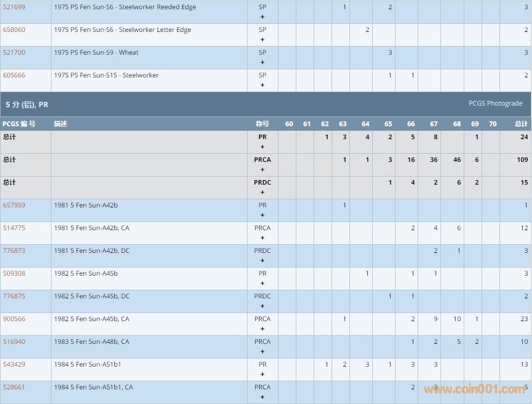Click the 1982 5 Fen Sun-A45b, DC description
This screenshot has height=404, width=532.
[x=92, y=296]
